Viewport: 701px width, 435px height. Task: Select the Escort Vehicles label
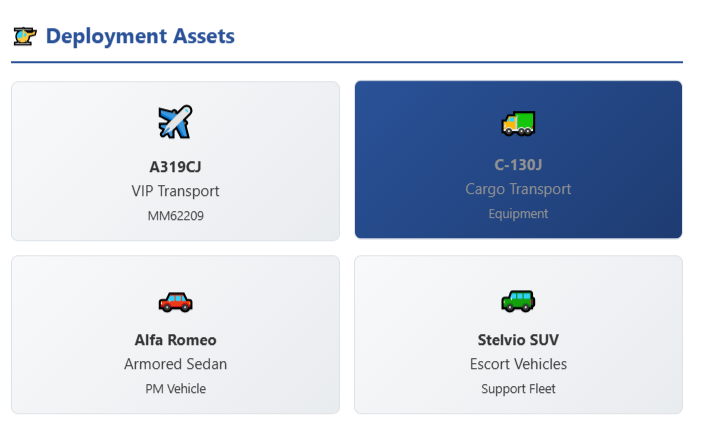click(x=518, y=364)
